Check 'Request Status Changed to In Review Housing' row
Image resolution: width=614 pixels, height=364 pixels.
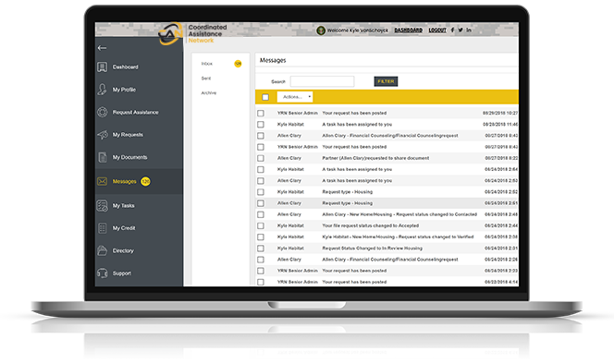coord(261,249)
